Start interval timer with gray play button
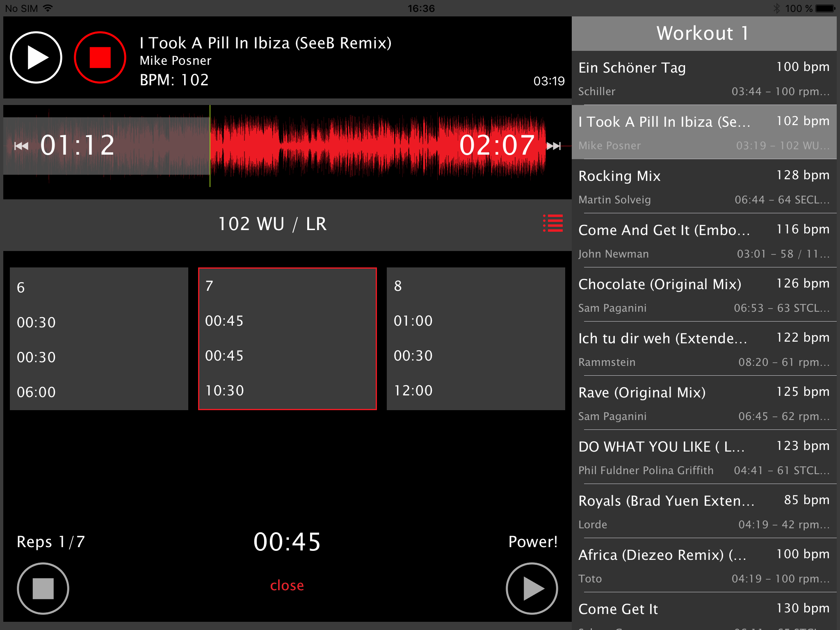Screen dimensions: 840x630 click(x=532, y=588)
